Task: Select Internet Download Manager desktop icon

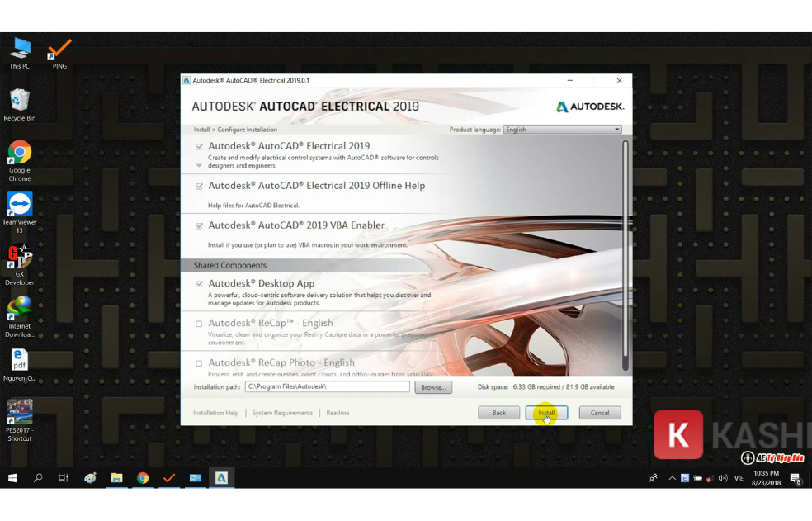Action: [20, 316]
